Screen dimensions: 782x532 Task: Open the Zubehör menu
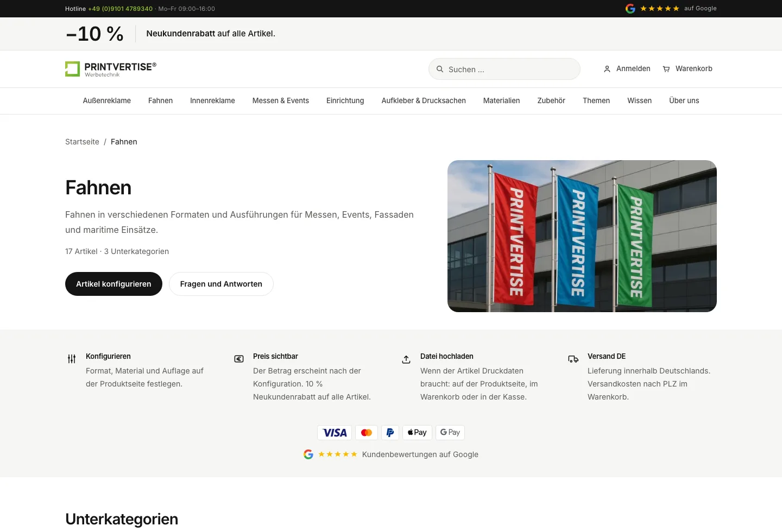click(x=551, y=101)
